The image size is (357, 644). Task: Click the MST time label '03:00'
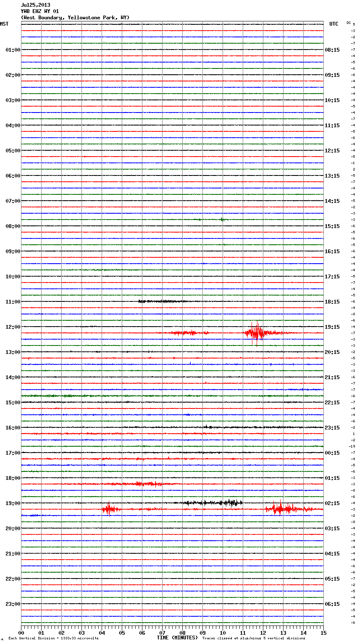click(13, 100)
